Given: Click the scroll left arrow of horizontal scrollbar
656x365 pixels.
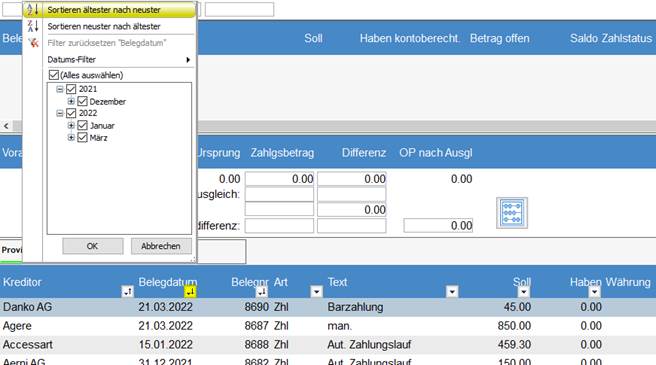Looking at the screenshot, I should click(x=6, y=126).
